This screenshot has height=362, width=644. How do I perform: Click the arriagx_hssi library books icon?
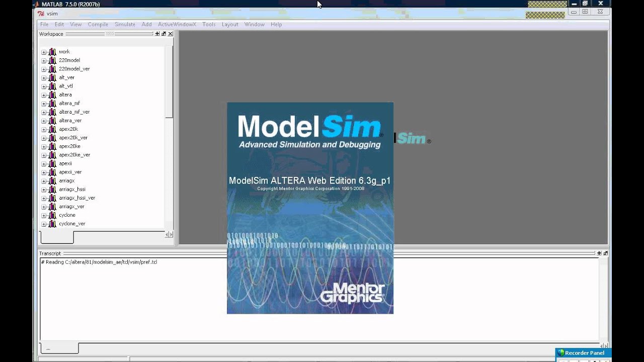click(x=52, y=189)
